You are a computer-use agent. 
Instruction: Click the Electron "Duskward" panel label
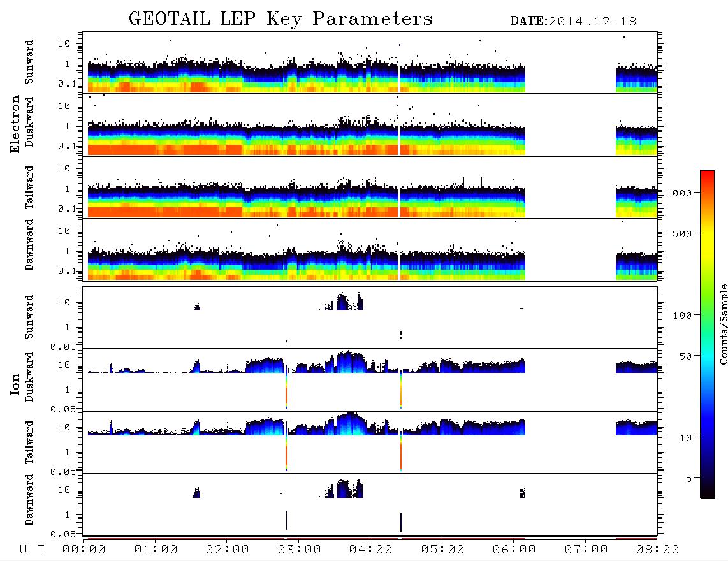pyautogui.click(x=29, y=122)
